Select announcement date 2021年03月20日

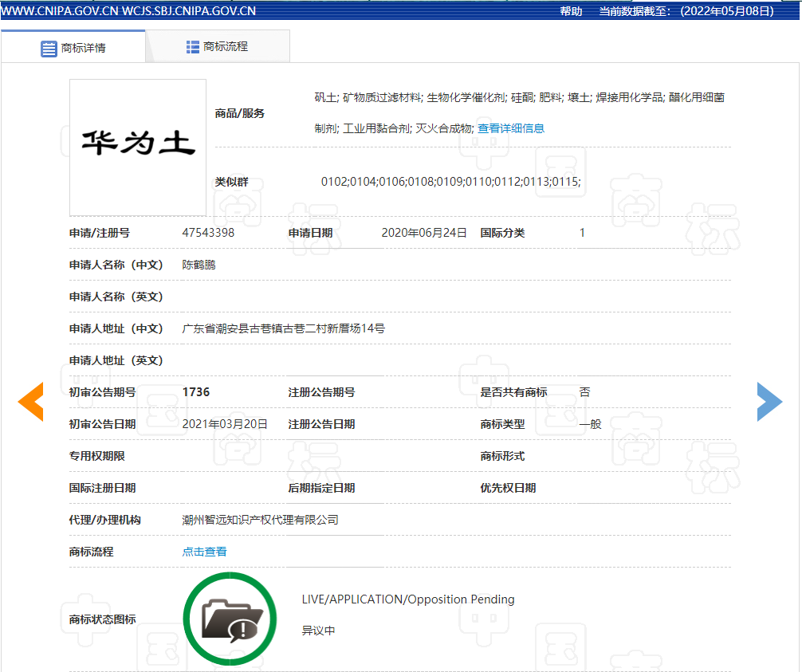[x=225, y=424]
